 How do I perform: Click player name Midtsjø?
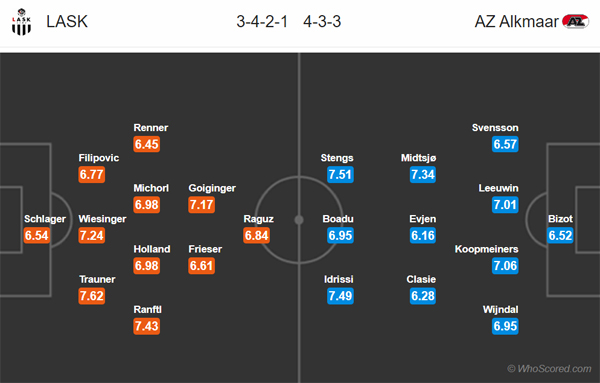point(419,158)
